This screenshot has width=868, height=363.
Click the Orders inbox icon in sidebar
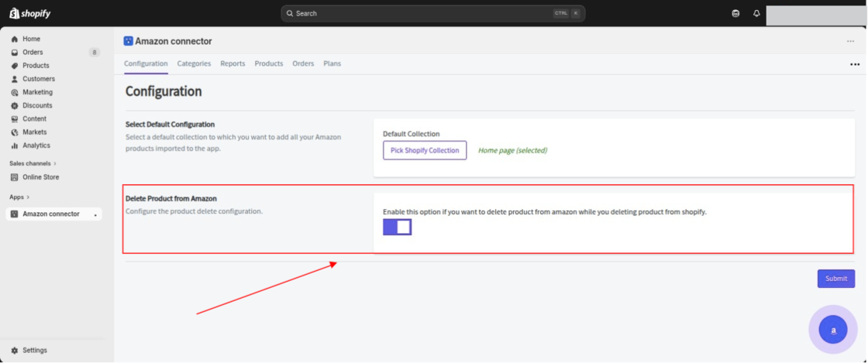15,53
